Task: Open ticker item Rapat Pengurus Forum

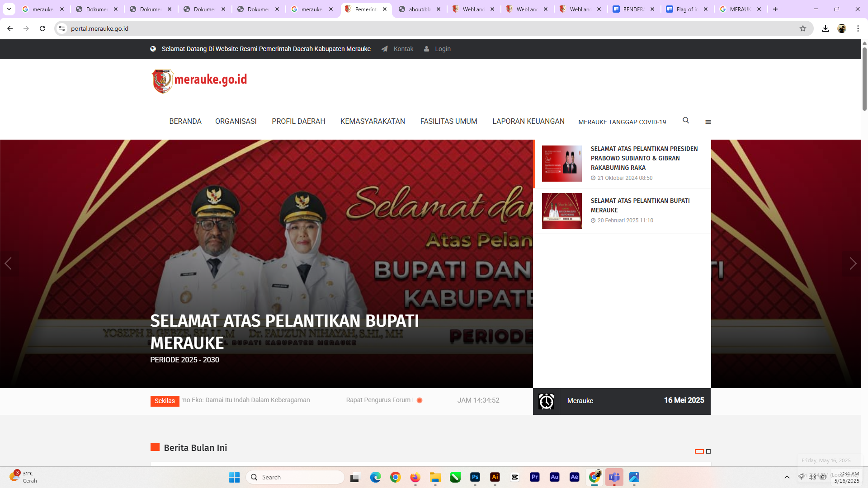Action: [x=379, y=400]
